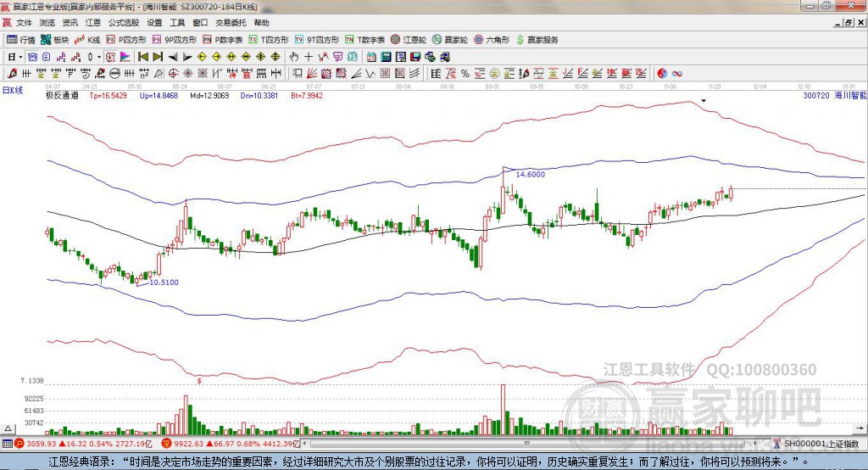Open the 六角形 hexagon tool
Image resolution: width=868 pixels, height=470 pixels.
[492, 40]
